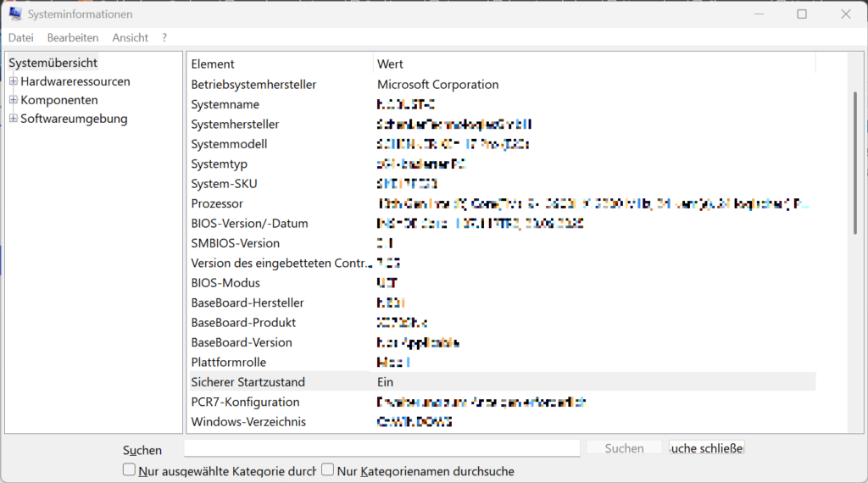Select the Betriebssystemhersteller row

pos(502,84)
